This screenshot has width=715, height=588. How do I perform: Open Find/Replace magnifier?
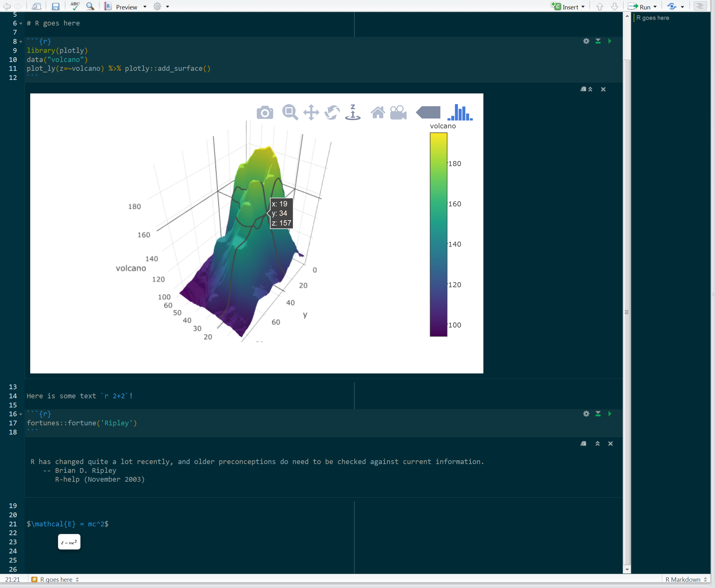pyautogui.click(x=90, y=6)
